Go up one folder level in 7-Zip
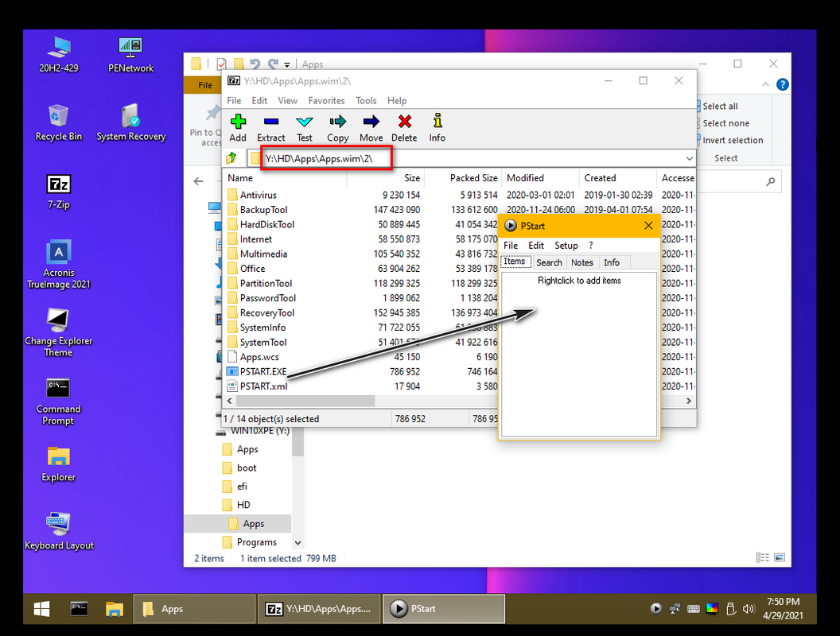Screen dimensions: 840x636 232,158
